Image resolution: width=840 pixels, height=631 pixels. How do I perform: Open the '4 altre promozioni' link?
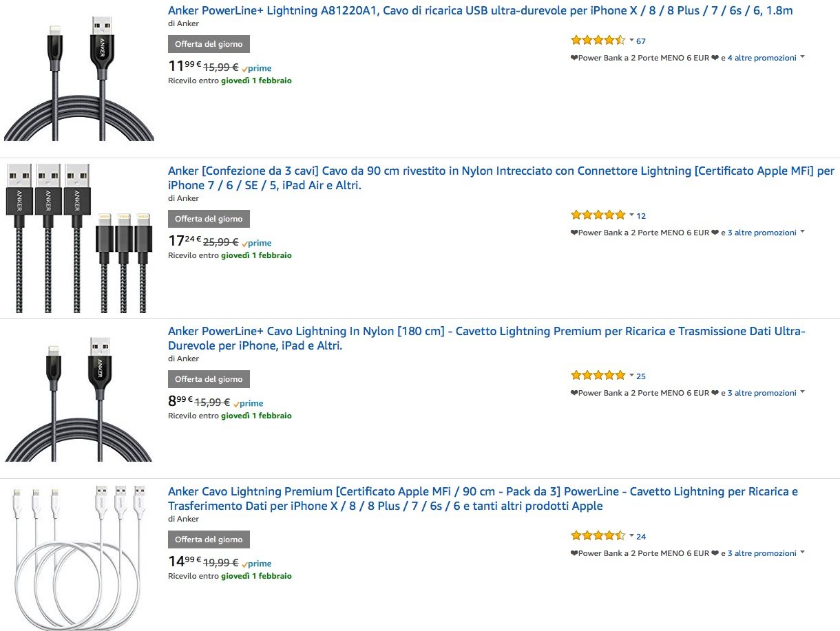coord(762,58)
